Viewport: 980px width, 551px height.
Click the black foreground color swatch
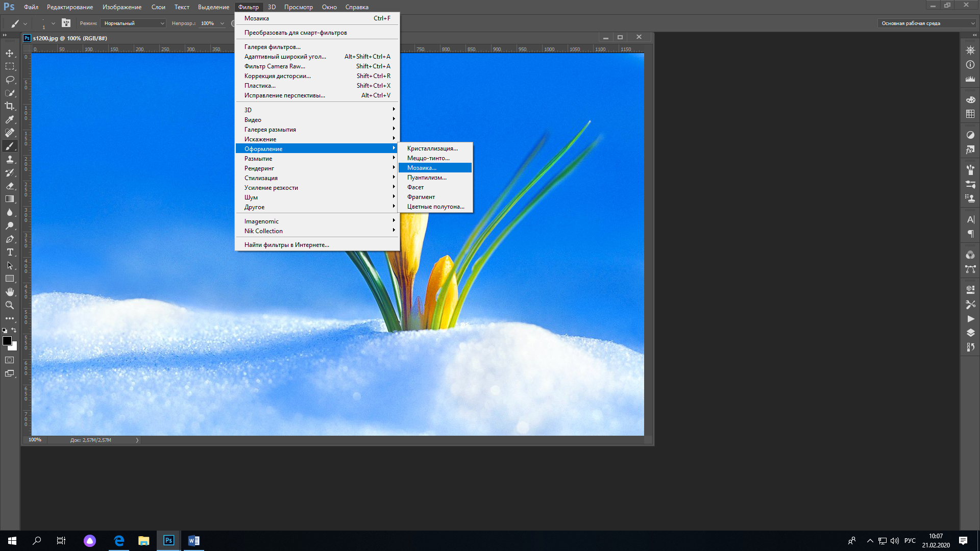pyautogui.click(x=6, y=340)
